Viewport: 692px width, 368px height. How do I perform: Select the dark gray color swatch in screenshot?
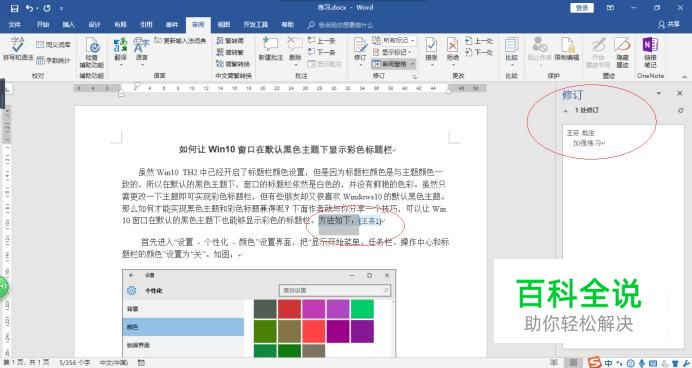265,309
